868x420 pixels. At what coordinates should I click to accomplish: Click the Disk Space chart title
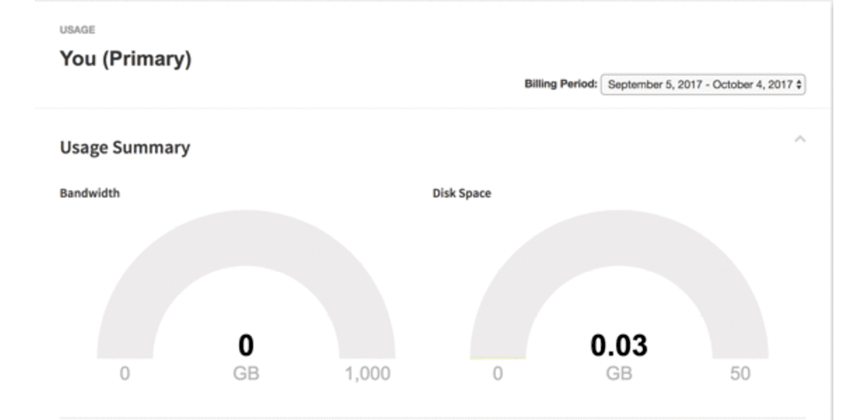[462, 192]
